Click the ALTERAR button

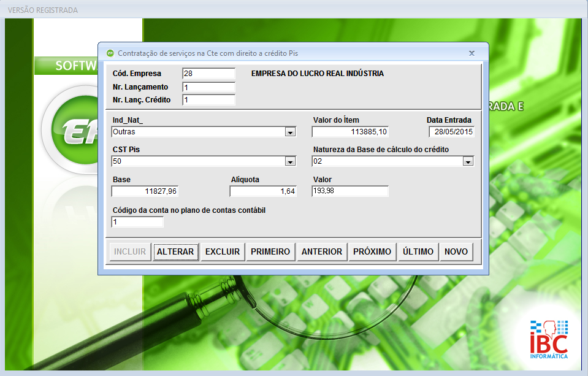click(x=175, y=251)
